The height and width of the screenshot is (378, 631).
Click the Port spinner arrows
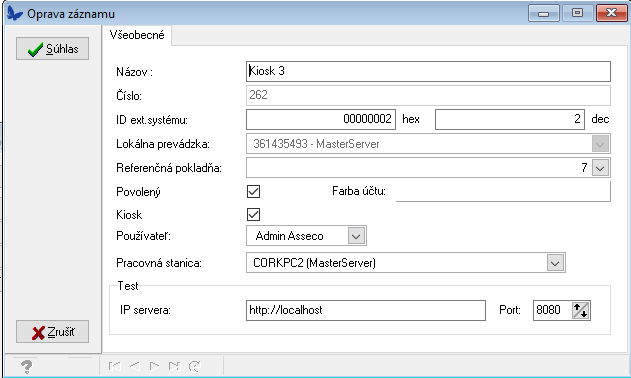point(581,310)
